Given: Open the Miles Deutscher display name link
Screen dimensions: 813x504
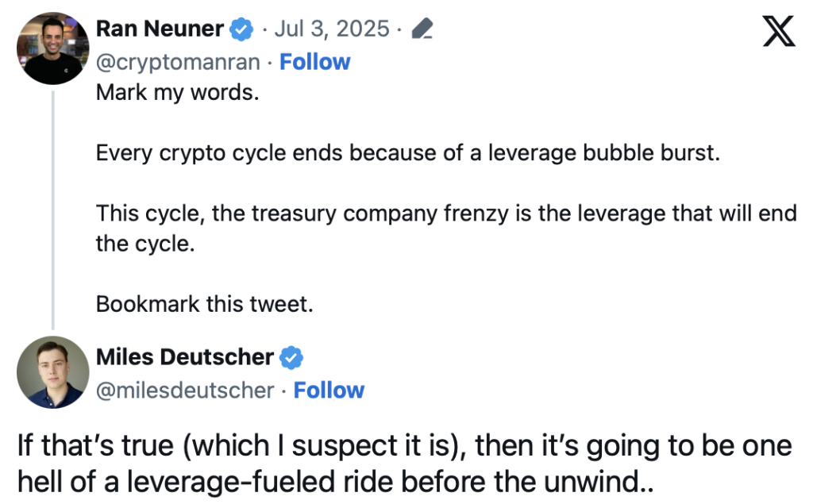Looking at the screenshot, I should tap(184, 357).
